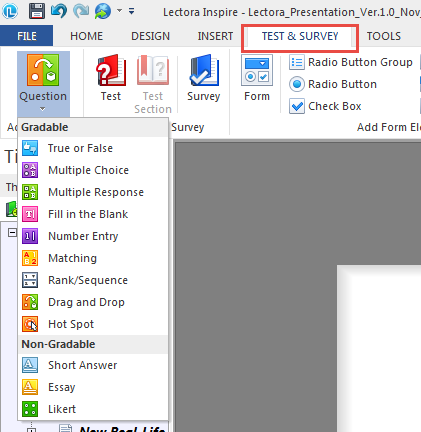This screenshot has width=421, height=432.
Task: Click the True or False thumbs icon
Action: click(x=30, y=148)
